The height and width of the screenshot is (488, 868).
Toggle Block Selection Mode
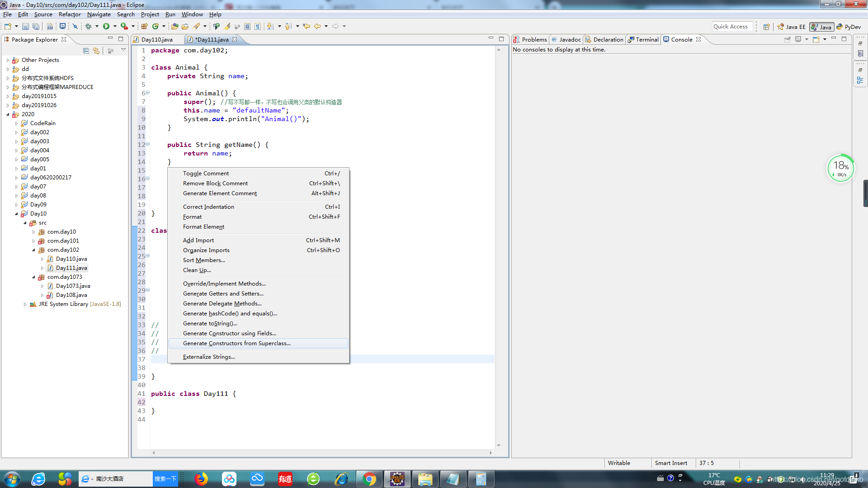coord(247,26)
